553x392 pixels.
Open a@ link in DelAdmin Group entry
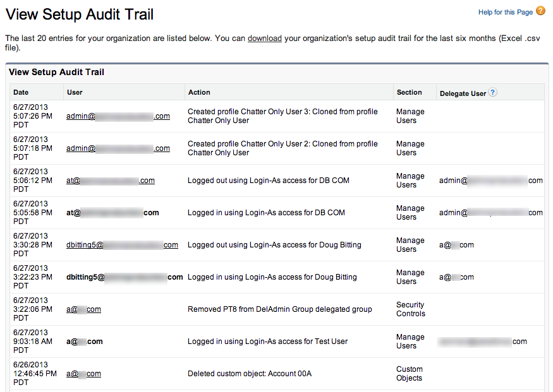tap(83, 309)
